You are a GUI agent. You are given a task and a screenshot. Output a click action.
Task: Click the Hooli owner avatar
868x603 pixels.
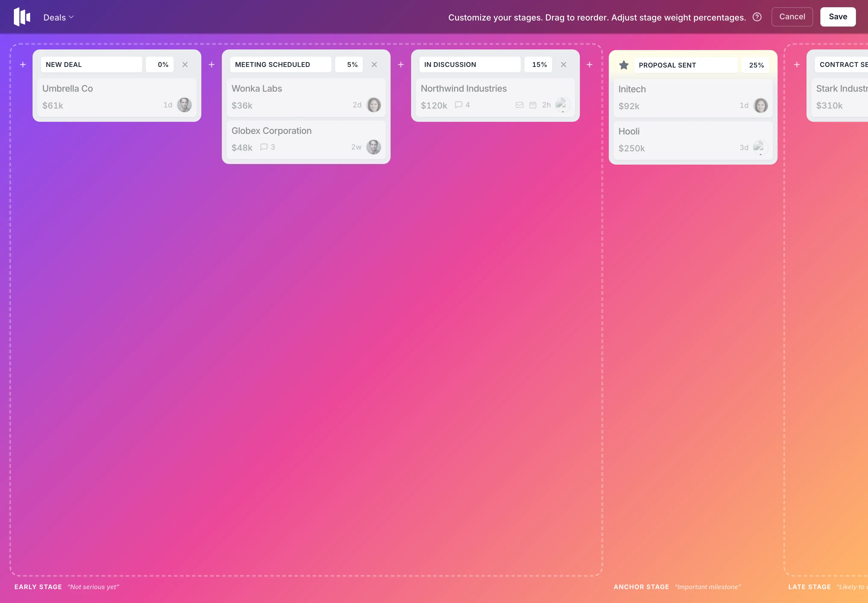[x=760, y=148]
